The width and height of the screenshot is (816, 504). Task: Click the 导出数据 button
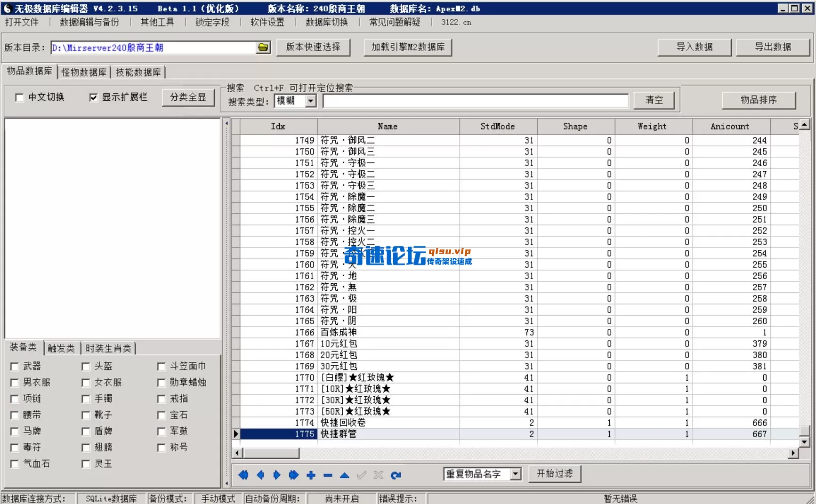pyautogui.click(x=773, y=47)
